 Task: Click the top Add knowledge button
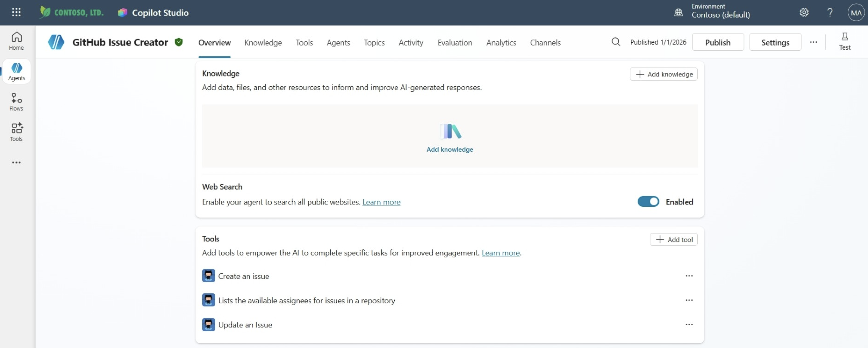click(663, 74)
